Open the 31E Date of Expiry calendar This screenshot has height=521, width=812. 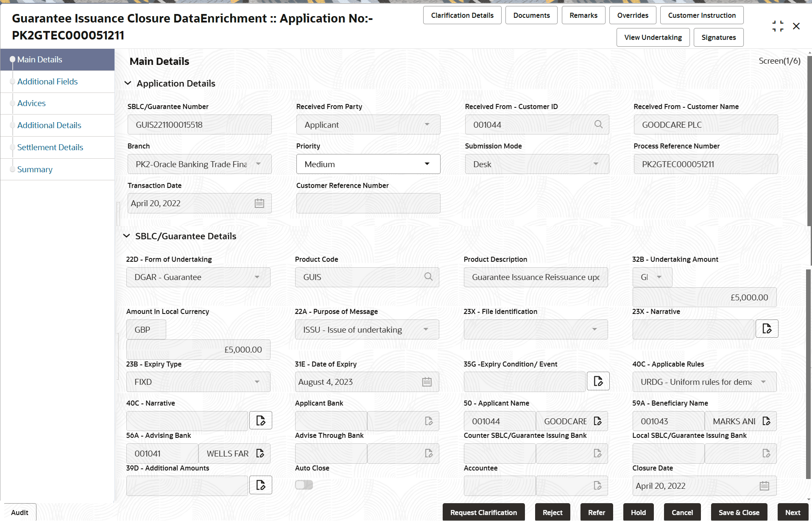coord(427,381)
